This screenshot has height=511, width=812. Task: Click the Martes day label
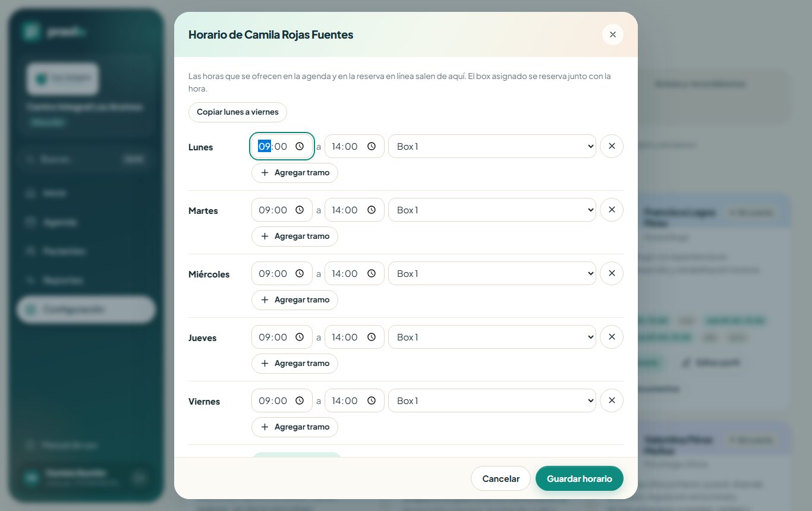[x=203, y=211]
